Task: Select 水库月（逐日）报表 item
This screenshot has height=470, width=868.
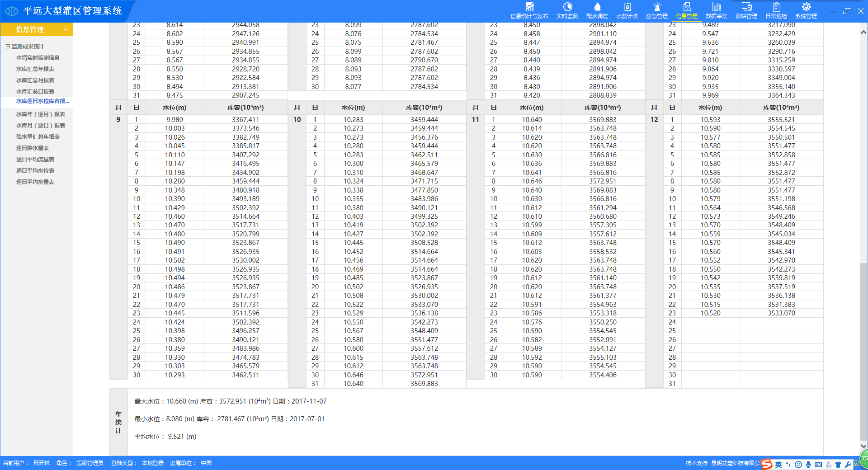Action: pyautogui.click(x=41, y=125)
